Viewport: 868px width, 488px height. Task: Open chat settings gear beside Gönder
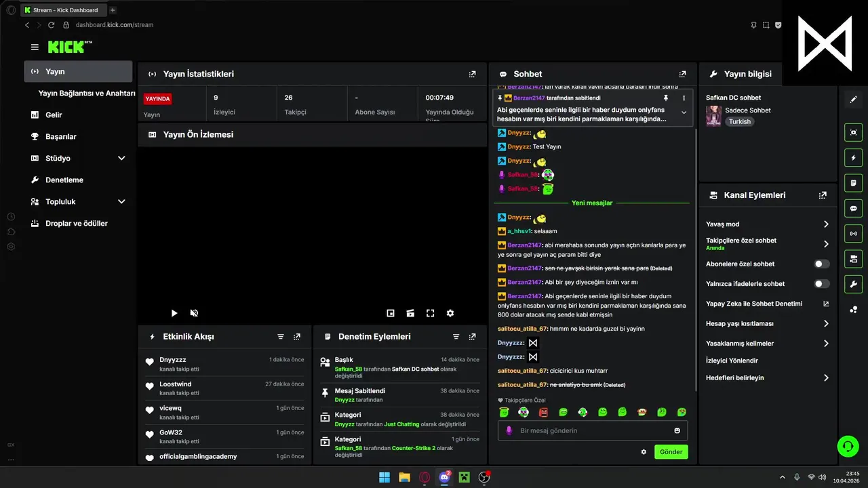pyautogui.click(x=644, y=452)
